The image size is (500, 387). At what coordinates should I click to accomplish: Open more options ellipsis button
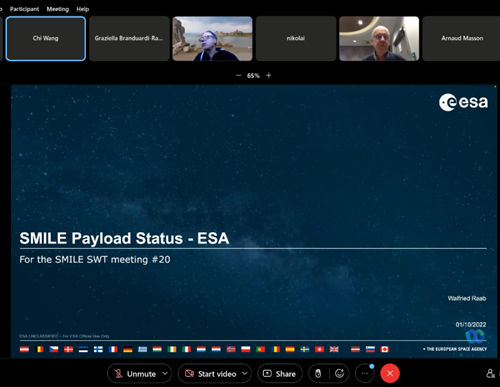pos(365,374)
